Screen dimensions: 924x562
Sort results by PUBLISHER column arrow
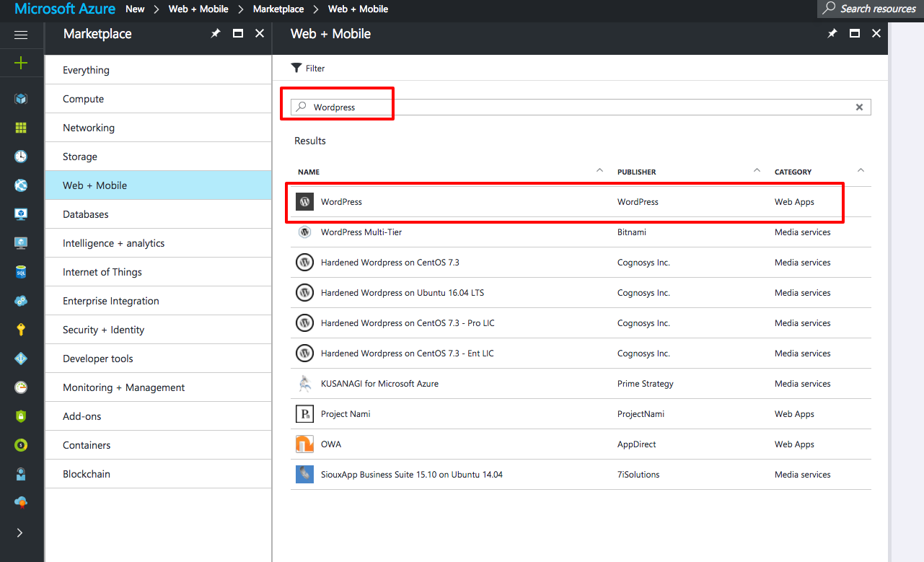click(757, 171)
